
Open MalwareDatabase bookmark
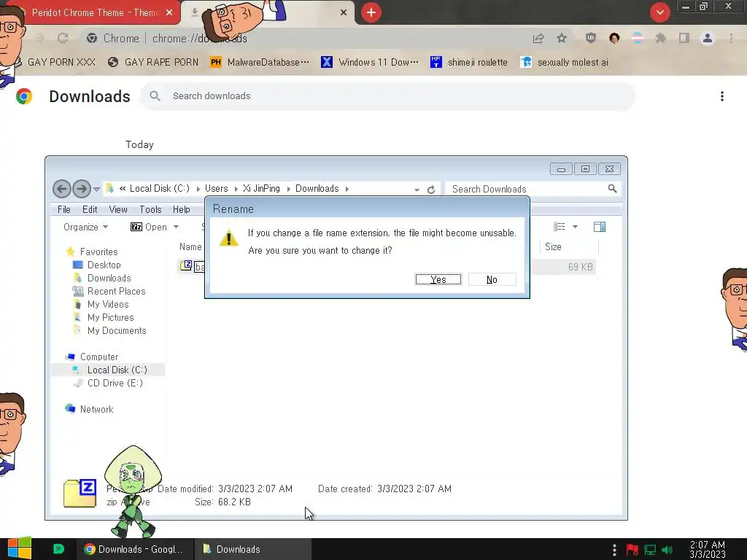click(260, 62)
